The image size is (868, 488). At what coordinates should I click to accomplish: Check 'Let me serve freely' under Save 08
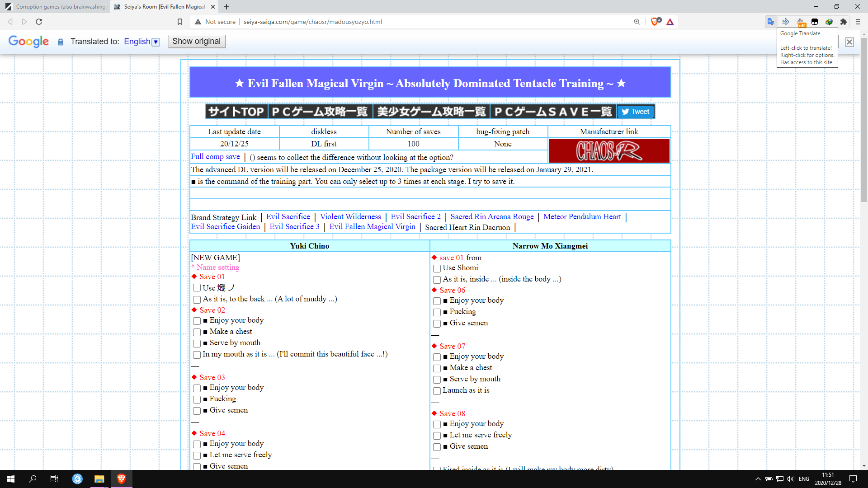click(437, 436)
